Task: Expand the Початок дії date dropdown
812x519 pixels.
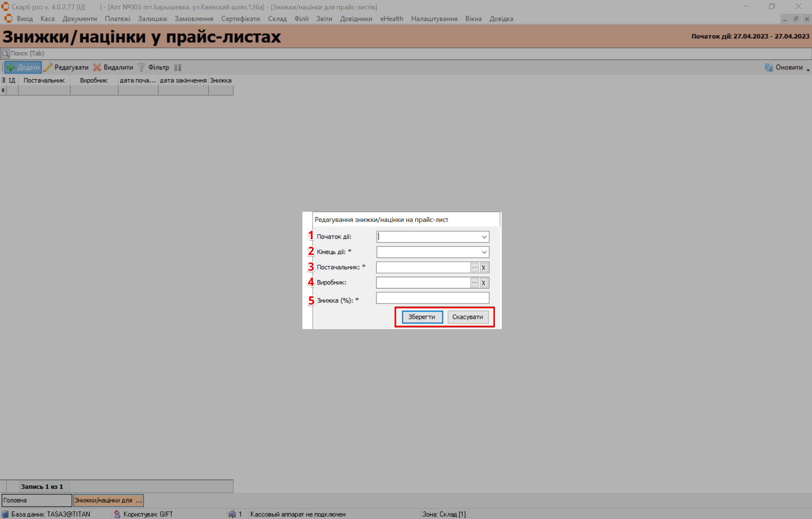Action: [484, 237]
